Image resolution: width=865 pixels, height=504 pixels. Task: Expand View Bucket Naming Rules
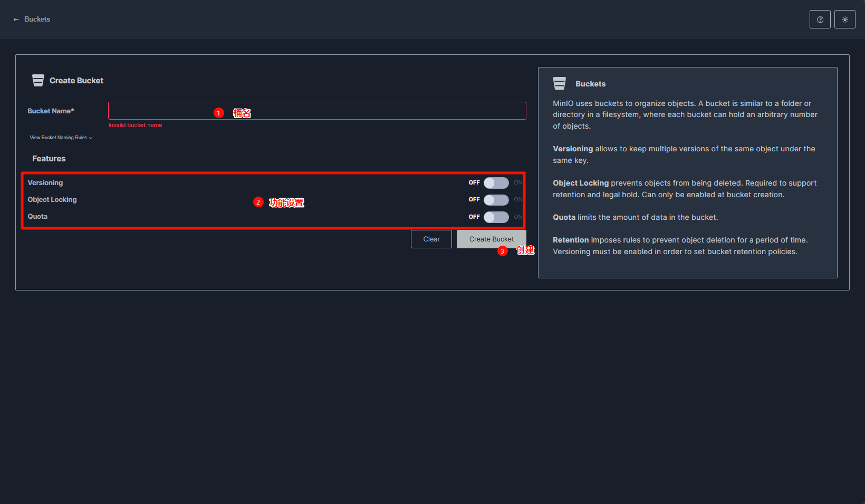tap(61, 138)
